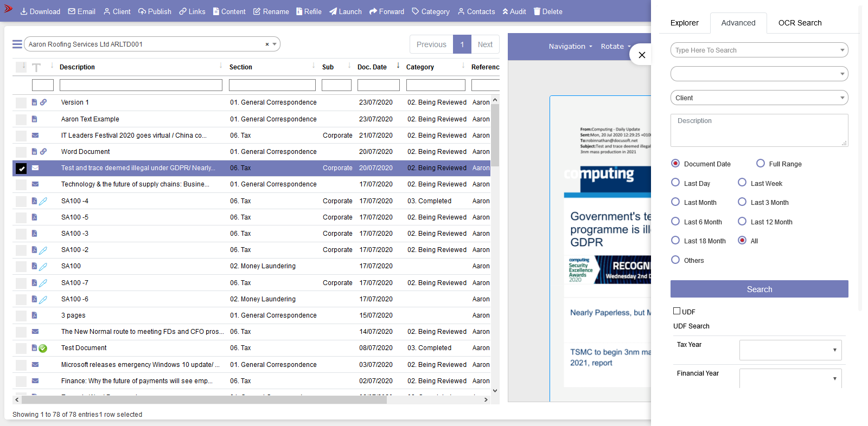Screen dimensions: 868x426
Task: Close the search panel with X button
Action: (642, 55)
